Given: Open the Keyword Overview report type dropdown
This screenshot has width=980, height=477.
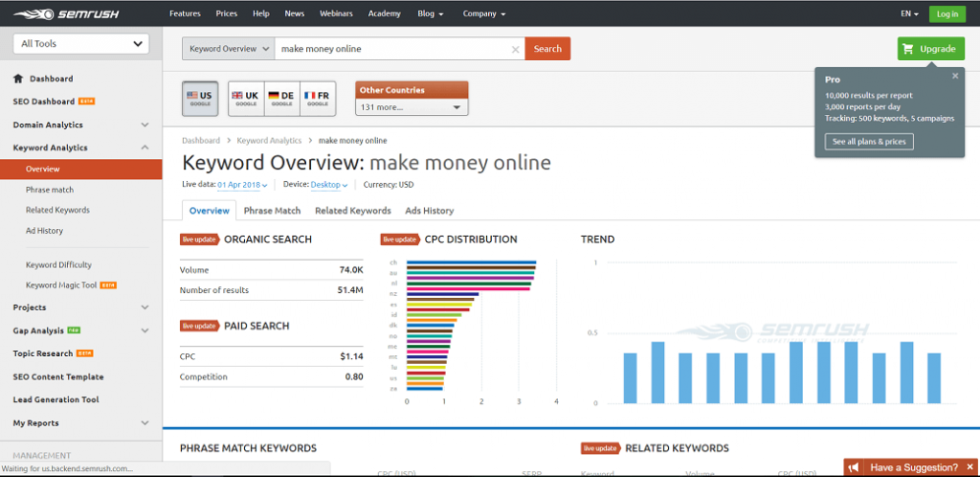Looking at the screenshot, I should [x=229, y=49].
